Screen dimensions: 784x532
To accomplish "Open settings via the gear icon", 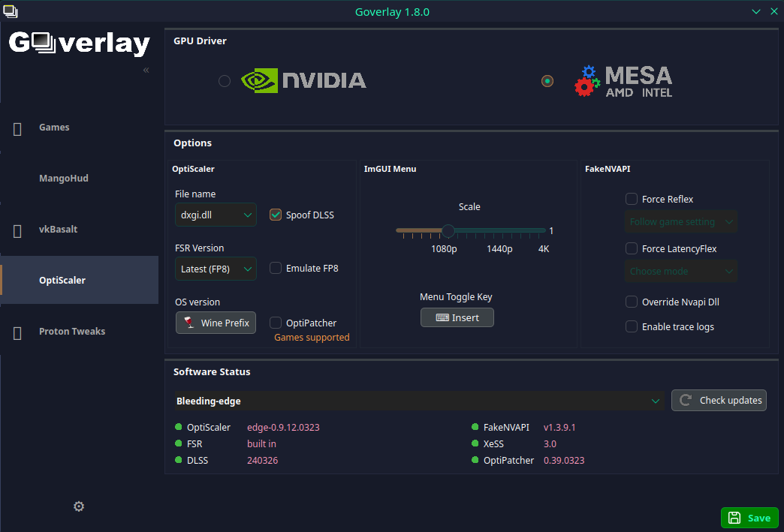I will pos(79,506).
